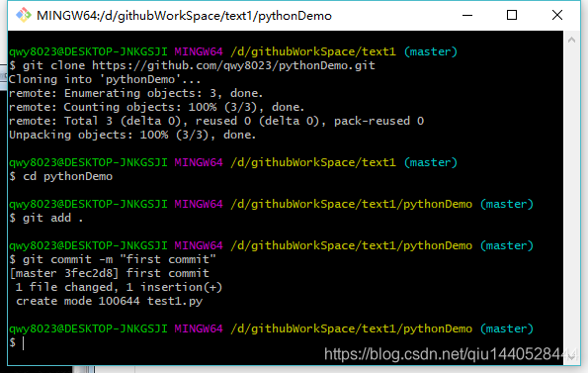Click the 'remote: Counting objects: 100% (3/3)' line
The image size is (588, 373).
(x=156, y=107)
